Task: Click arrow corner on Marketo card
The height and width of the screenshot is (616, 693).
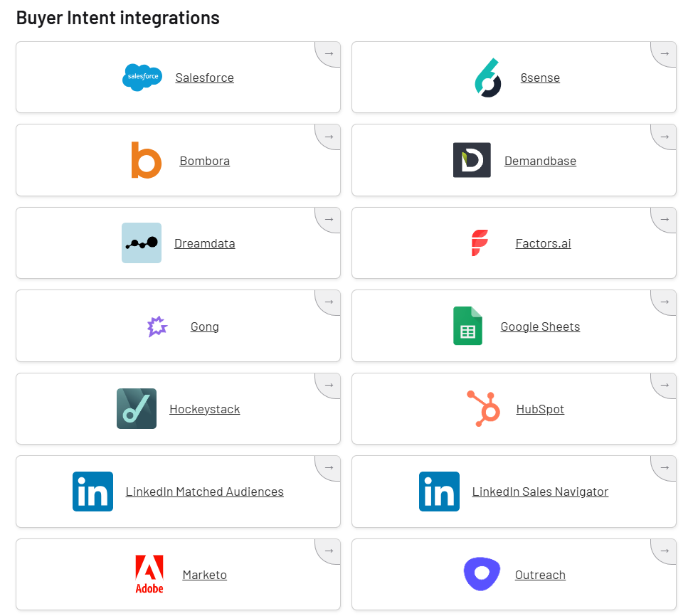Action: pos(329,551)
